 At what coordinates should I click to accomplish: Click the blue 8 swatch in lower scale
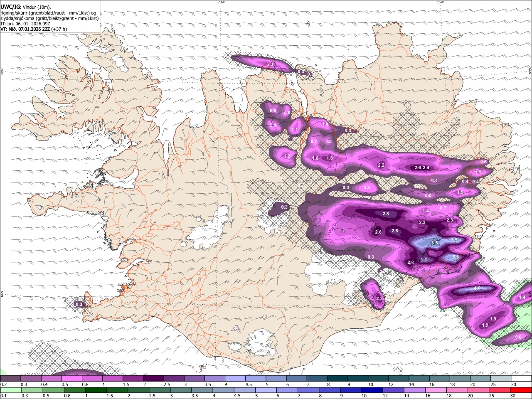point(329,390)
